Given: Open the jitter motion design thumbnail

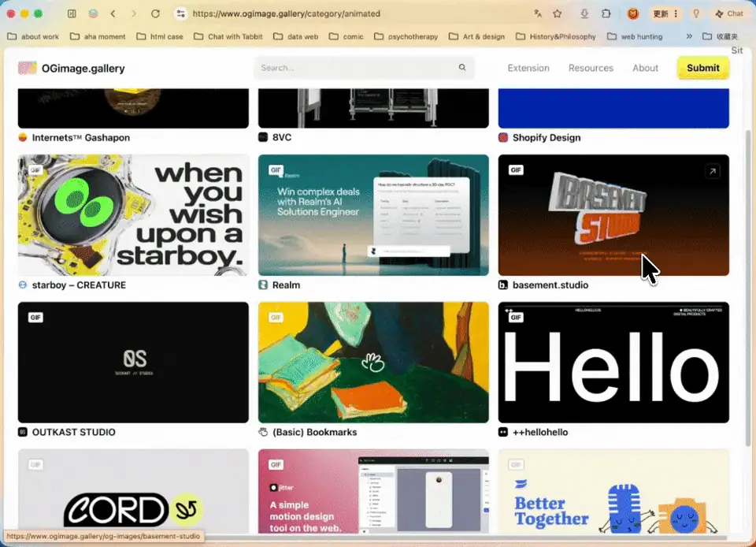Looking at the screenshot, I should tap(373, 491).
